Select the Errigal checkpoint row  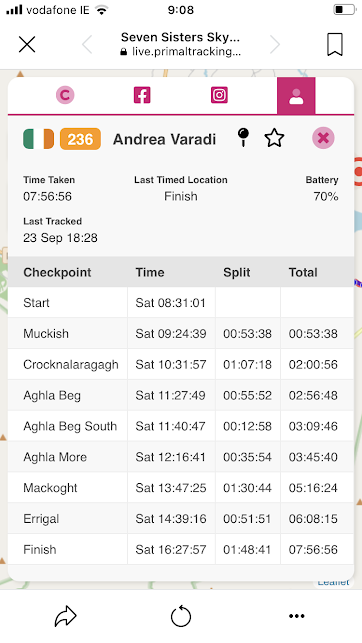[x=181, y=518]
